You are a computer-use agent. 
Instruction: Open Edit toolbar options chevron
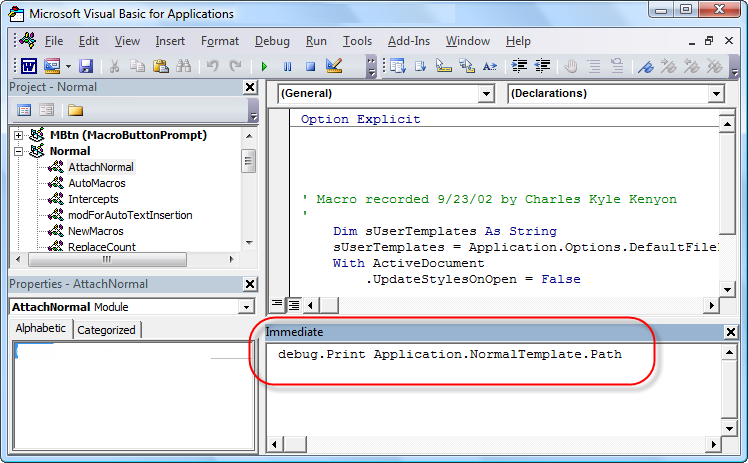tap(735, 66)
